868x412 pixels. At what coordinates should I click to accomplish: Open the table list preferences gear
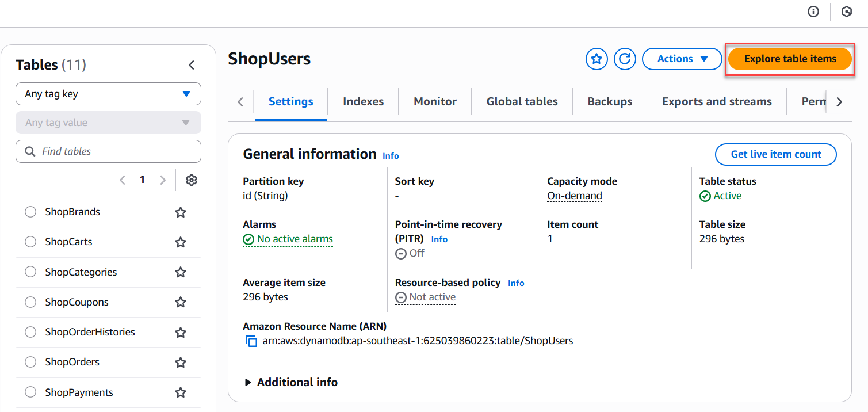[x=192, y=180]
